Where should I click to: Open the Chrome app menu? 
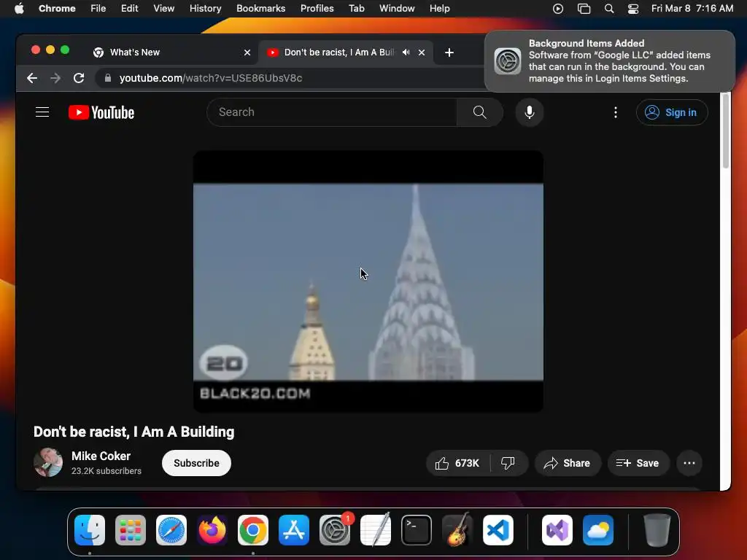coord(57,9)
